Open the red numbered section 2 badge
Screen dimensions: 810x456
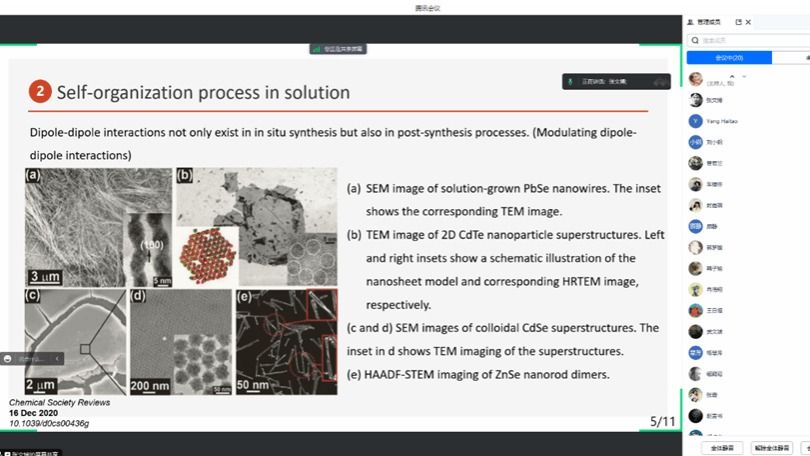[x=39, y=92]
